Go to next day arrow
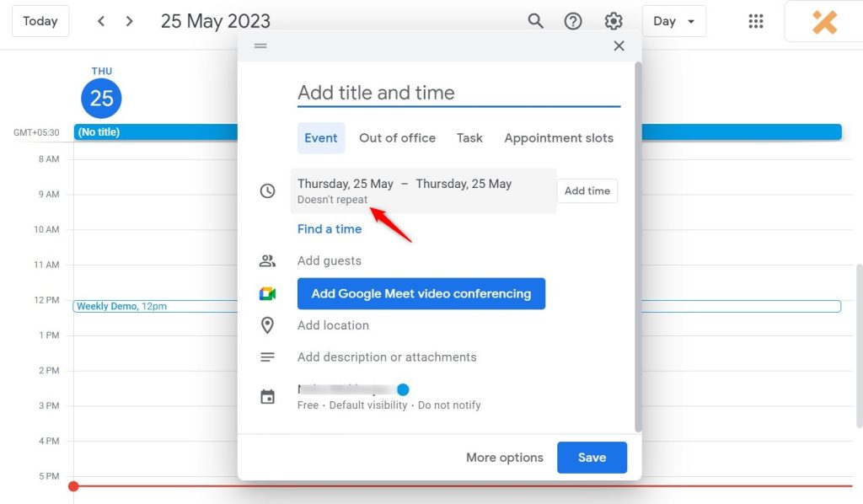The image size is (863, 504). point(129,21)
